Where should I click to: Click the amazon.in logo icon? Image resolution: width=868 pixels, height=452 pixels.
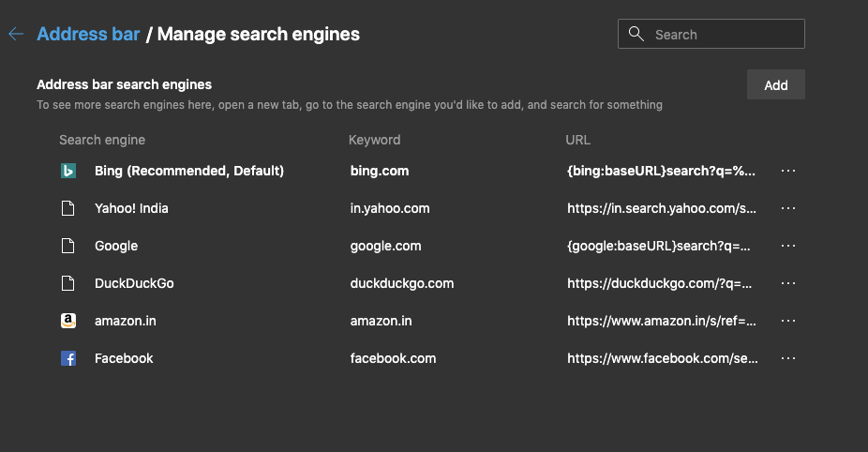68,321
